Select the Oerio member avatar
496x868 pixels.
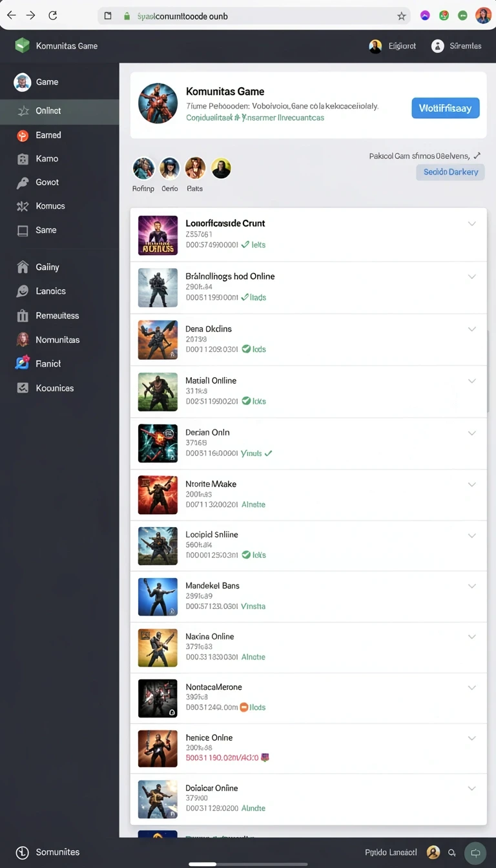pyautogui.click(x=169, y=169)
